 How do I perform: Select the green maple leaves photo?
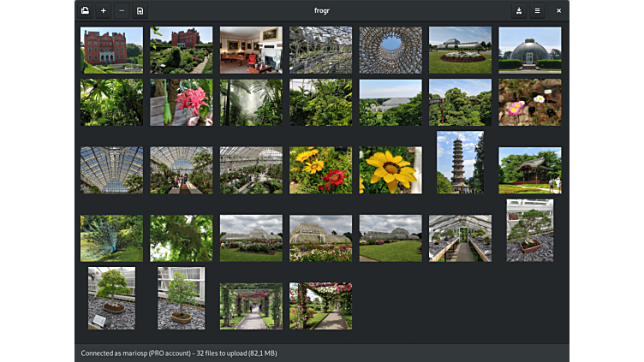(182, 238)
